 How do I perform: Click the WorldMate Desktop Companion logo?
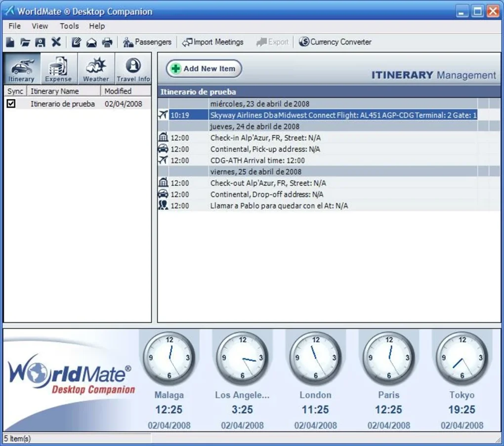[x=71, y=375]
